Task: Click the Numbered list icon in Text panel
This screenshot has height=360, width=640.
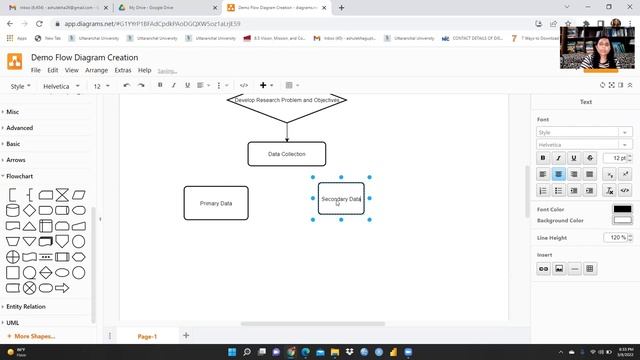Action: [543, 191]
